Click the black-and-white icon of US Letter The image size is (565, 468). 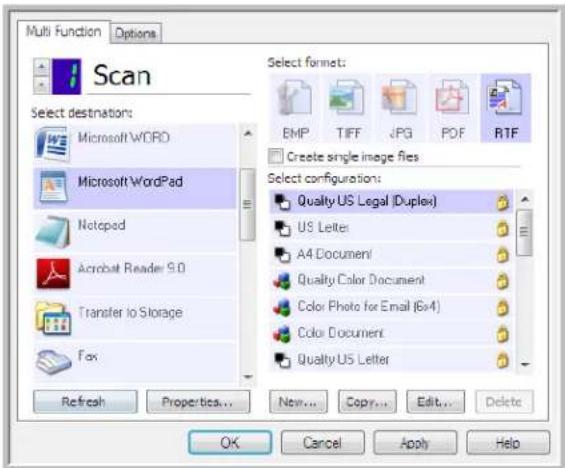pyautogui.click(x=282, y=228)
